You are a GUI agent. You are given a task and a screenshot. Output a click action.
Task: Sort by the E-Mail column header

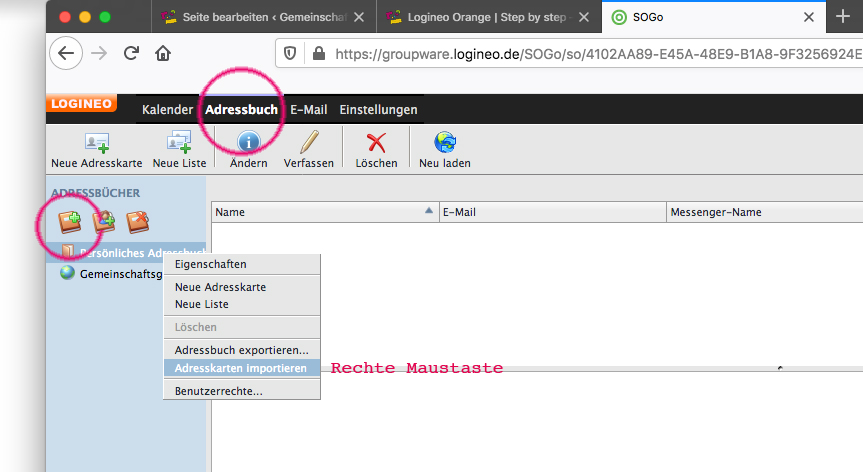(x=550, y=212)
